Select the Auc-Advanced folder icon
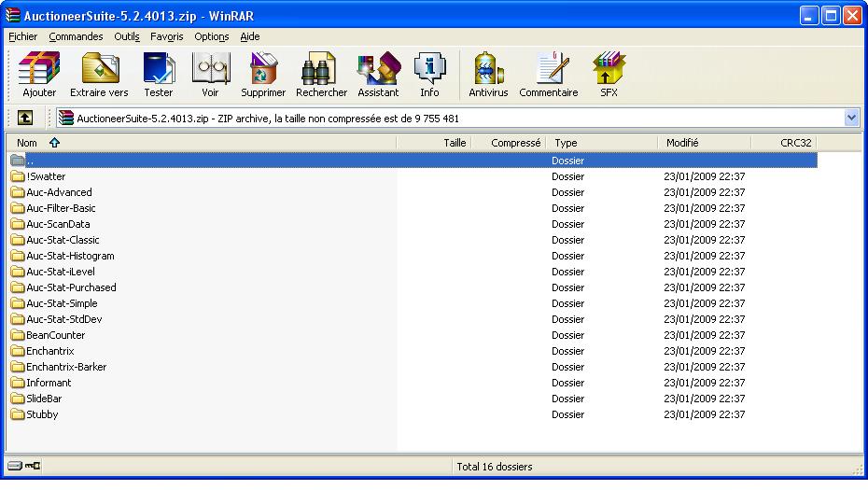The width and height of the screenshot is (868, 490). pos(18,192)
